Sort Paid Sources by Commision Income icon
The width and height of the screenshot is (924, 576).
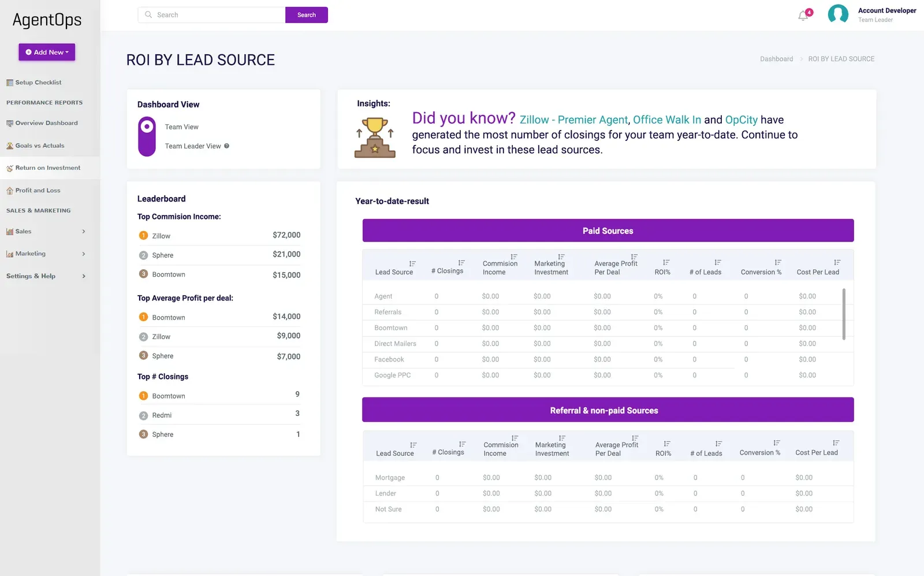[514, 257]
